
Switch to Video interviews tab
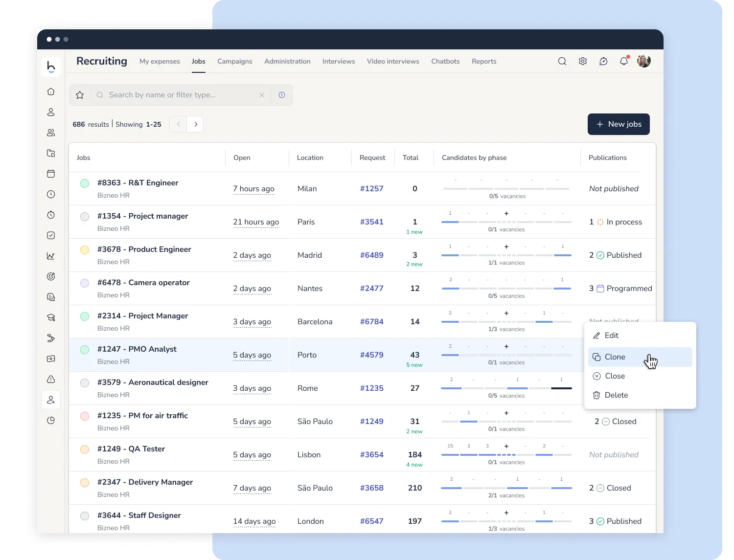[393, 61]
